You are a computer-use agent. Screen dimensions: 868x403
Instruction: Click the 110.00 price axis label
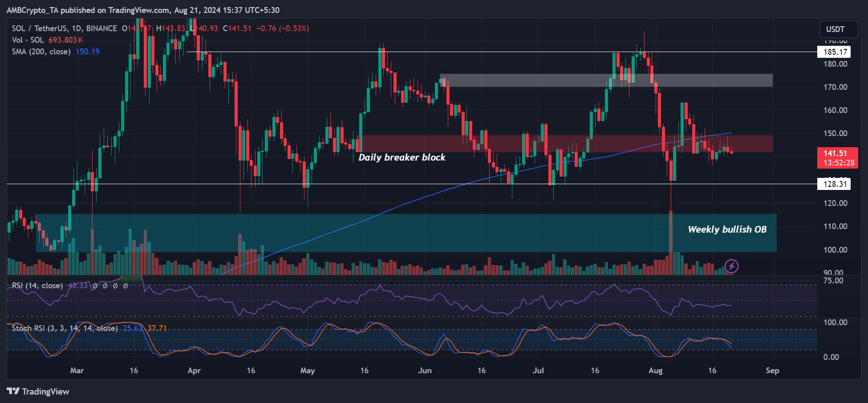coord(836,226)
